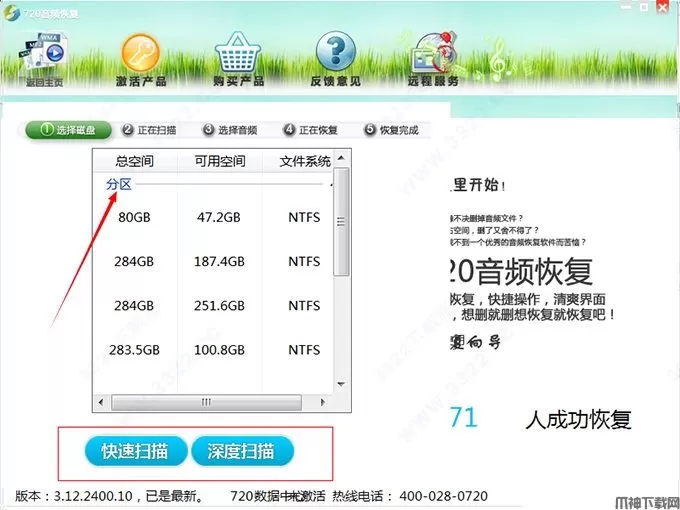Select the 283.5GB partition row
Image resolution: width=680 pixels, height=510 pixels.
(x=213, y=350)
